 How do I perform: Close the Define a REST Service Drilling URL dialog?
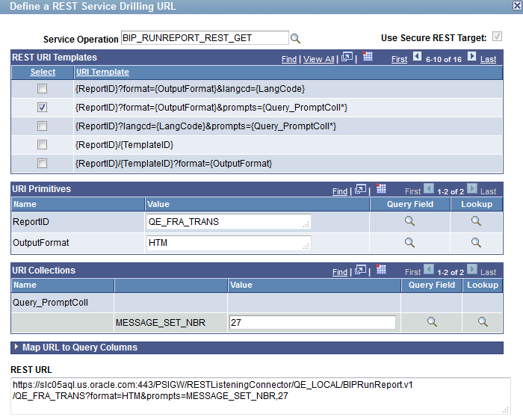(517, 6)
